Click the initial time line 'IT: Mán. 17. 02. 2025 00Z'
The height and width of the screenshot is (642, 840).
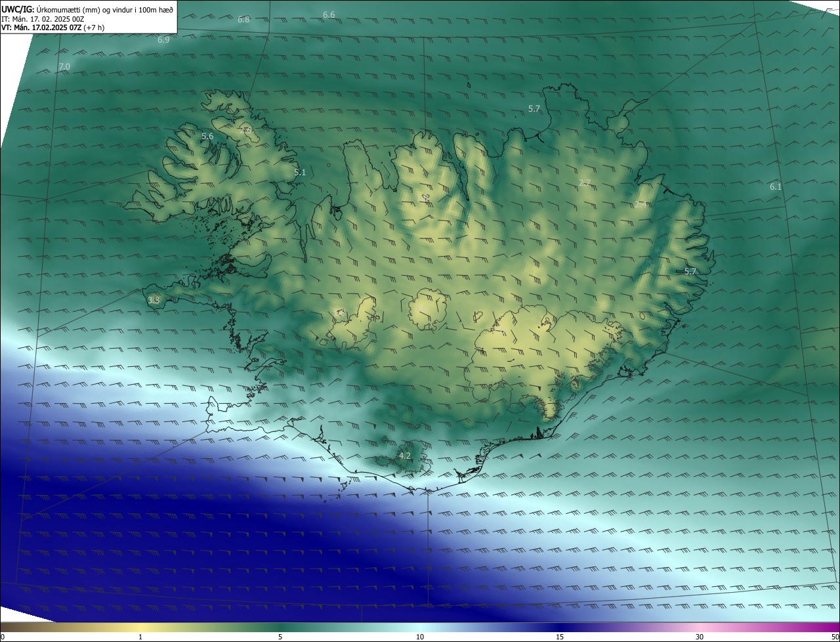click(43, 19)
